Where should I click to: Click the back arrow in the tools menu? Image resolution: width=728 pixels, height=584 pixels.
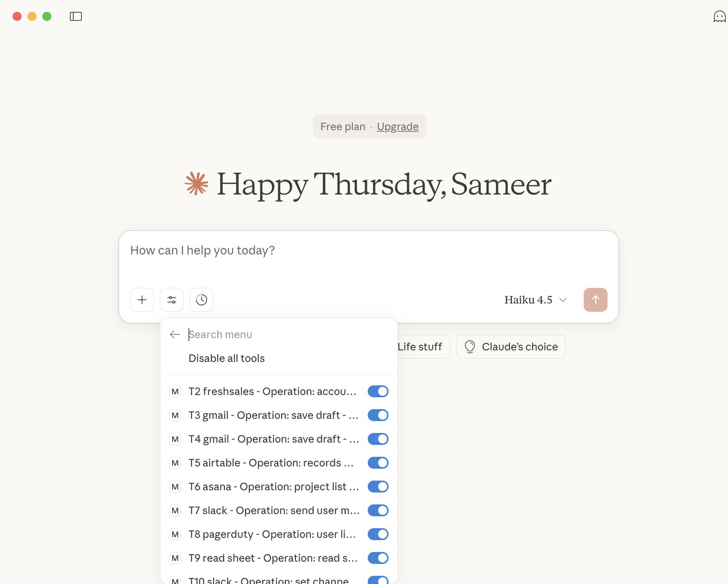point(175,334)
